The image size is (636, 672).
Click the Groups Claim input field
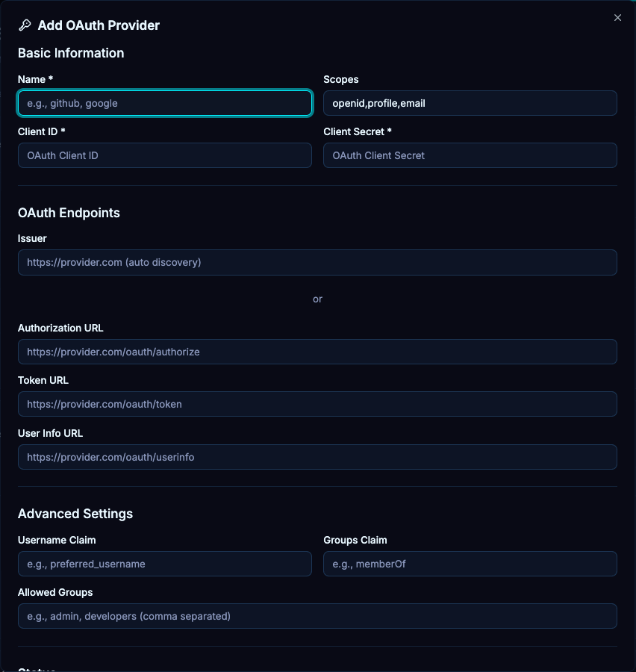(x=470, y=564)
